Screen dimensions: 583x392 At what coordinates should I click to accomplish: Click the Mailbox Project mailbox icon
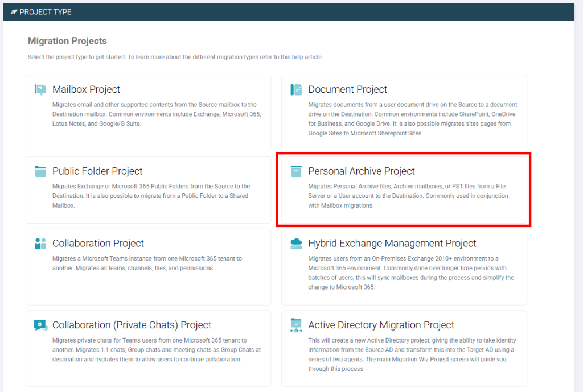[x=40, y=89]
